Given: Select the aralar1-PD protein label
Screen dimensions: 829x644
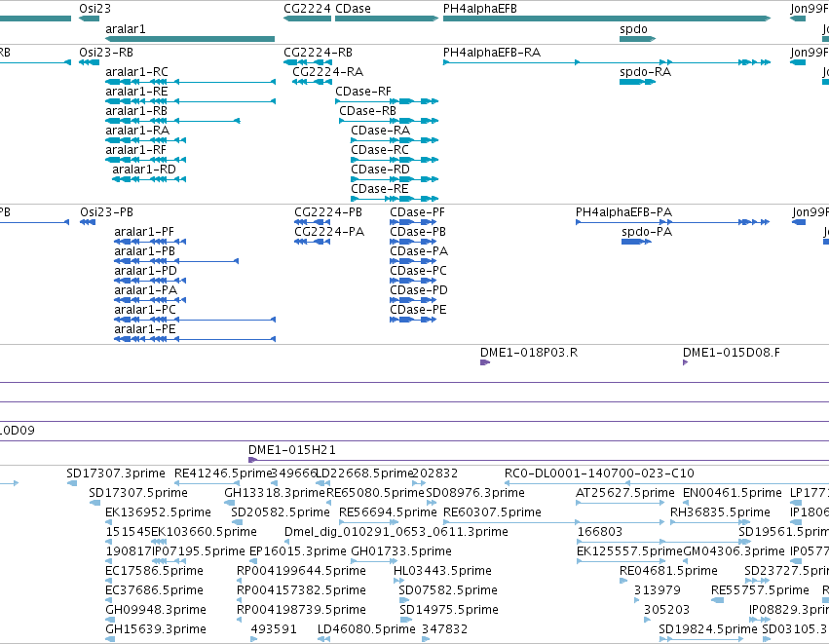Looking at the screenshot, I should pyautogui.click(x=145, y=271).
